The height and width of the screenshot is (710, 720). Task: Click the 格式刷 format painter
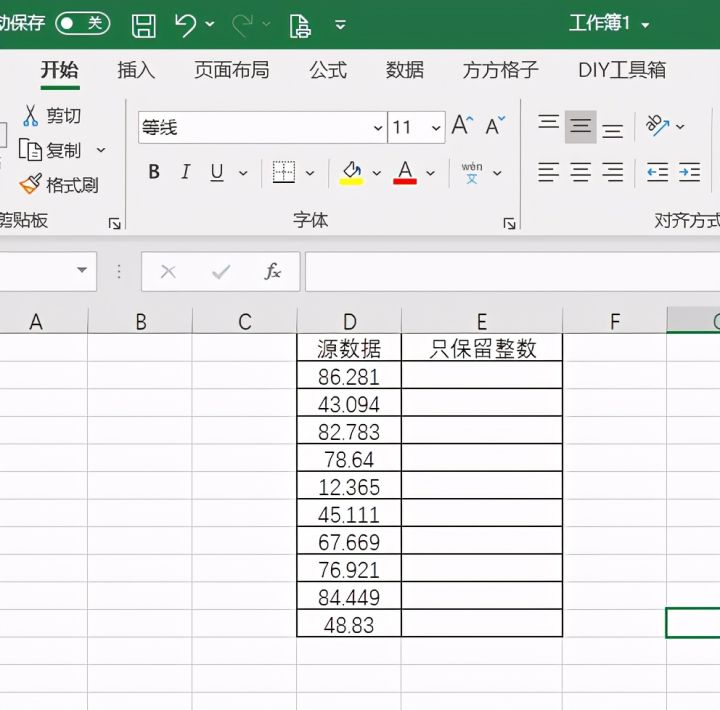59,185
